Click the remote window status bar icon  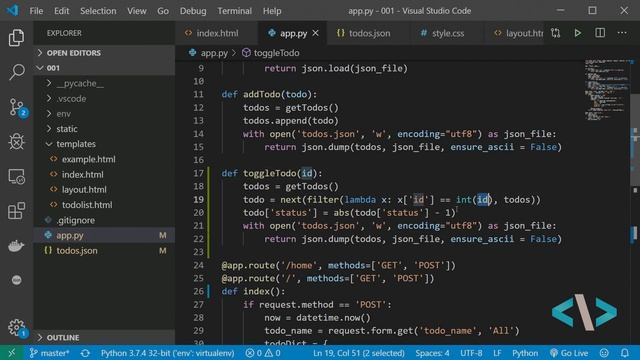click(12, 353)
